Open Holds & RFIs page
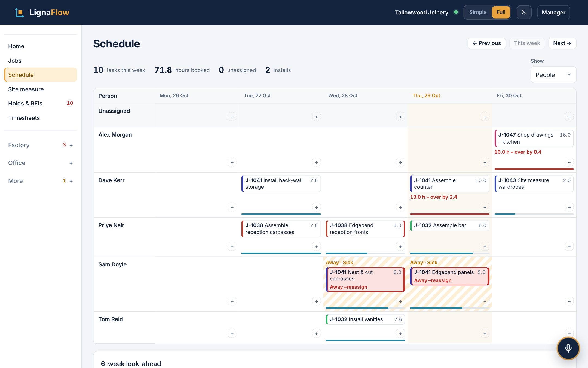The width and height of the screenshot is (588, 368). coord(41,103)
